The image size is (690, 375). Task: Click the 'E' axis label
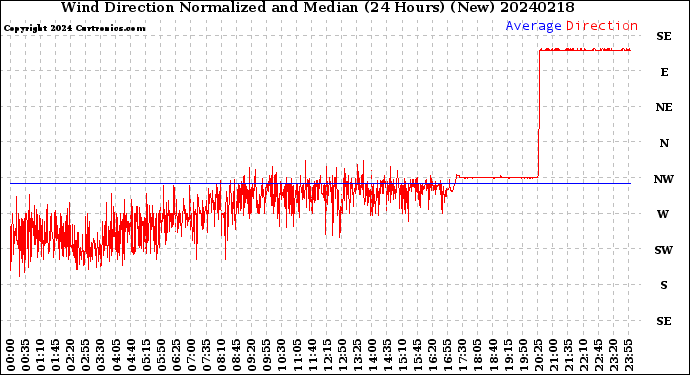coord(664,72)
